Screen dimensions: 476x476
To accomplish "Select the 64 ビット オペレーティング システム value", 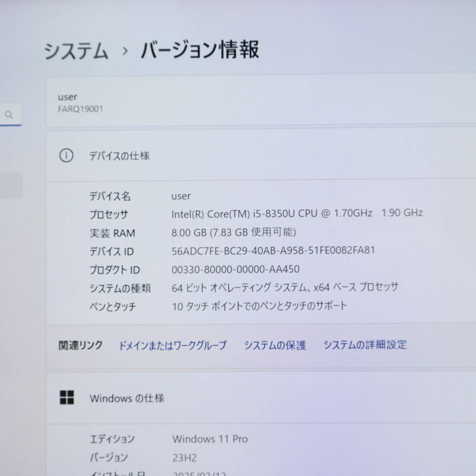I will (285, 287).
